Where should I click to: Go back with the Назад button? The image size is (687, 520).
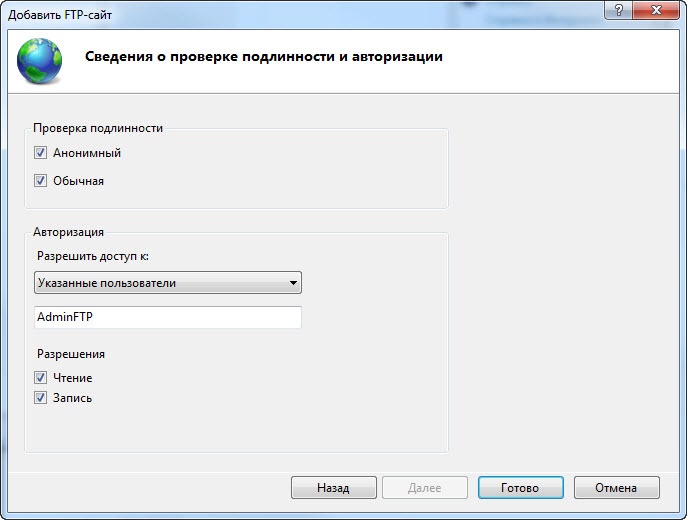point(333,488)
